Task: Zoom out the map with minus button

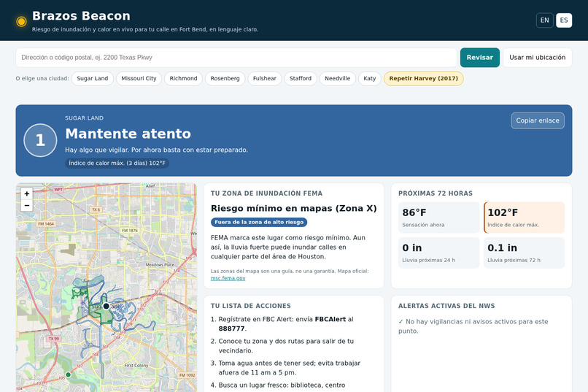Action: point(26,206)
